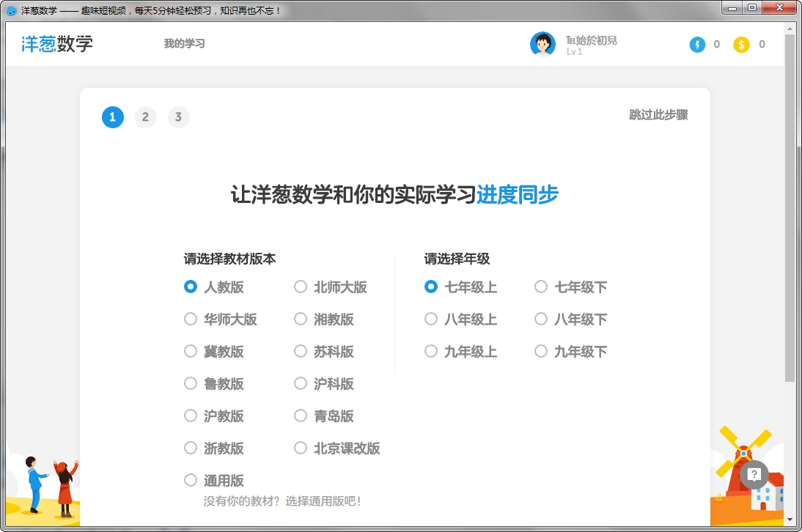This screenshot has height=532, width=802.
Task: Click the step 2 circle
Action: pos(145,117)
